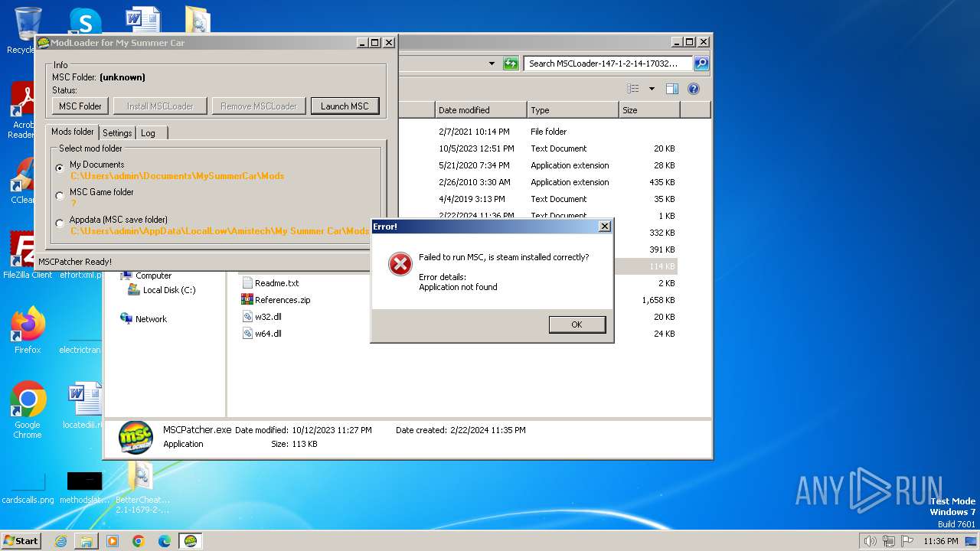Click the change view icon in Explorer
The image size is (980, 551).
click(633, 89)
